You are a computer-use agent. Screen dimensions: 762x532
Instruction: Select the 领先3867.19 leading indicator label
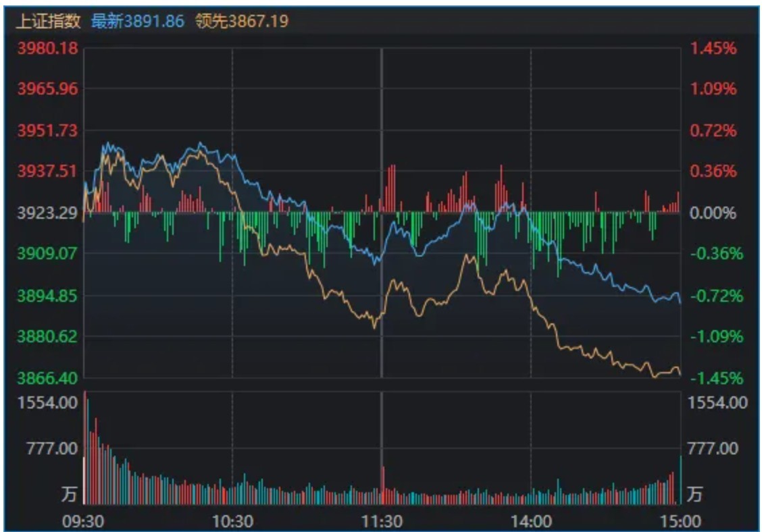(x=242, y=21)
